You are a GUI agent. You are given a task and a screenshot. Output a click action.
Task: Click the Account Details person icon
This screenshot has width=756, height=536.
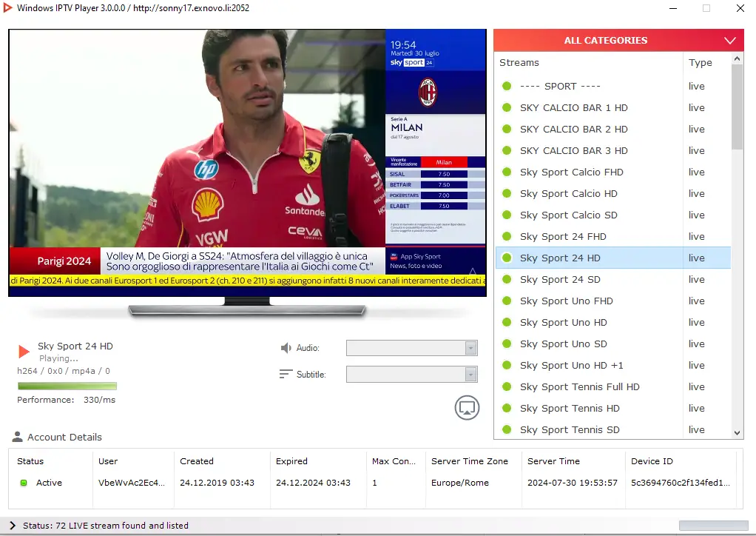coord(17,437)
